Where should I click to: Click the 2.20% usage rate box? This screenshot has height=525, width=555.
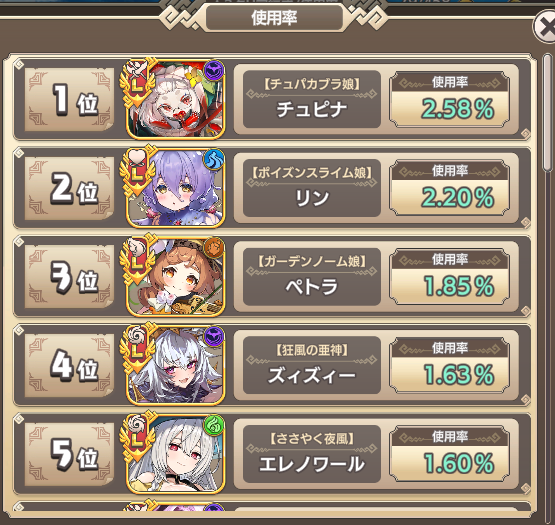click(450, 188)
